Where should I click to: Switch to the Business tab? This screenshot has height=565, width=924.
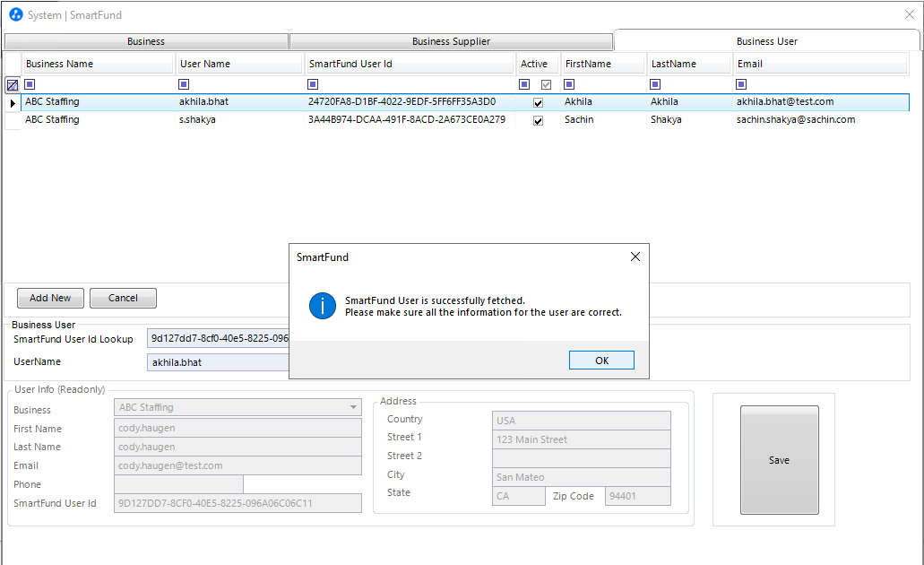point(146,41)
